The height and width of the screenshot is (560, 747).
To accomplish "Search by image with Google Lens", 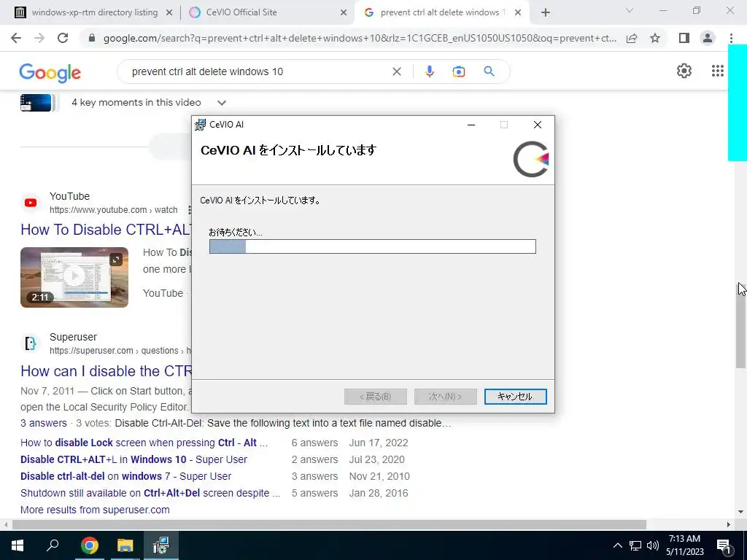I will 458,71.
